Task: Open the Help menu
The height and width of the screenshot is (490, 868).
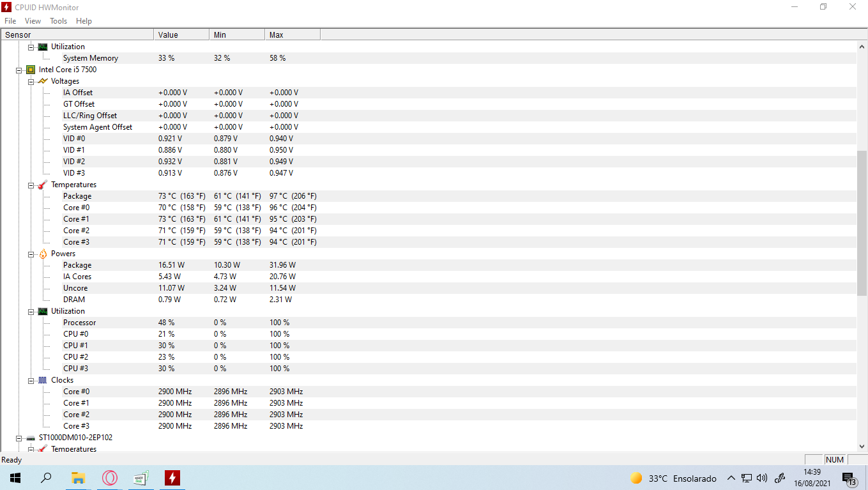Action: pyautogui.click(x=84, y=21)
